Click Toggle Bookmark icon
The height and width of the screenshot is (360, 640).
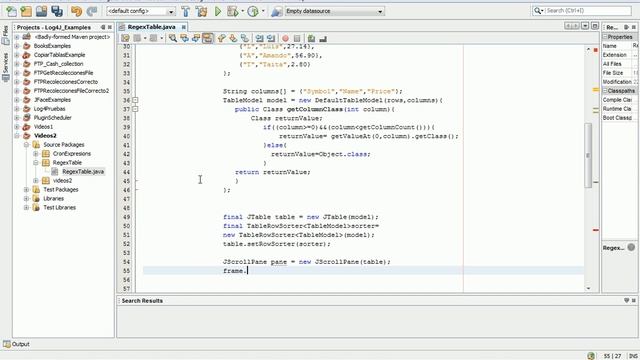(x=245, y=38)
